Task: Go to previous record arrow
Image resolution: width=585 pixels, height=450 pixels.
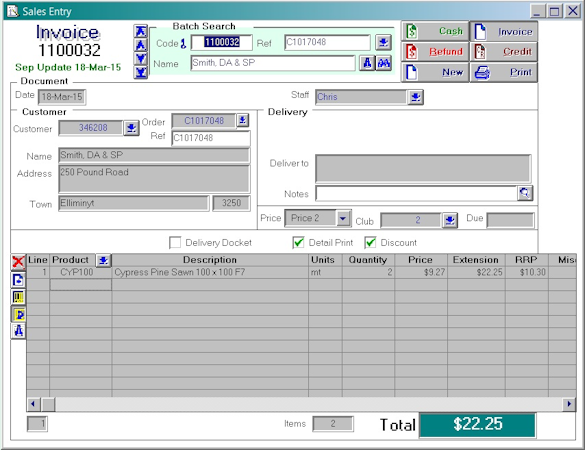Action: click(x=141, y=45)
